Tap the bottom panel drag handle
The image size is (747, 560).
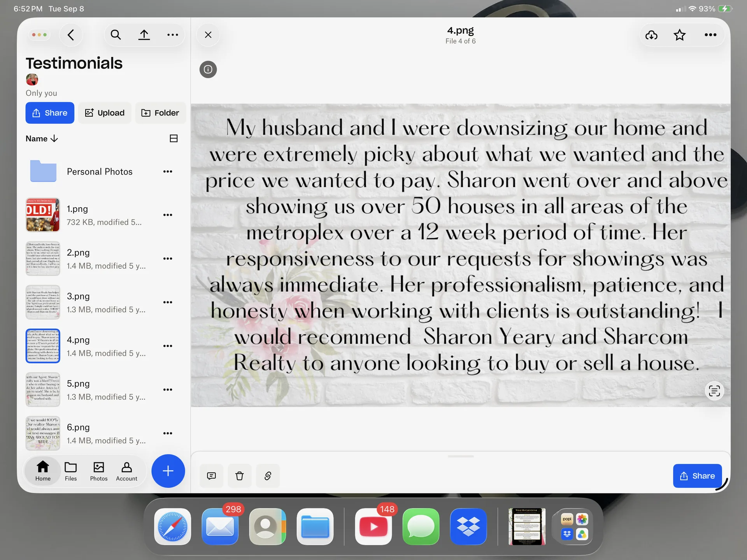click(x=461, y=456)
